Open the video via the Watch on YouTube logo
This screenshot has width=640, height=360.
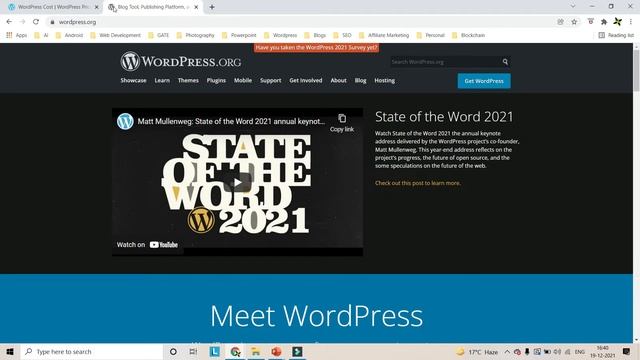click(163, 245)
